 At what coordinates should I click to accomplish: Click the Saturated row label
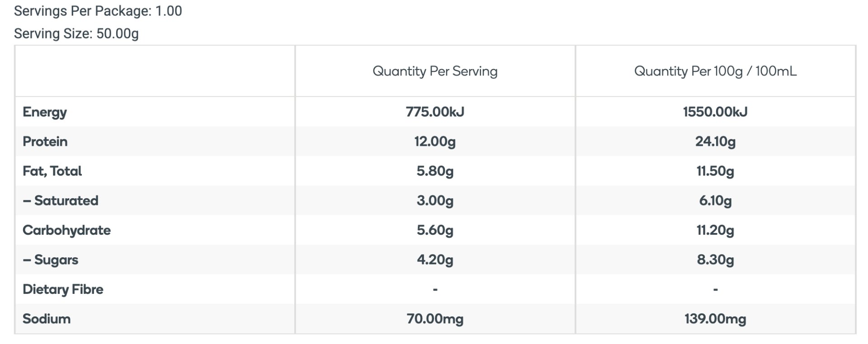(61, 200)
